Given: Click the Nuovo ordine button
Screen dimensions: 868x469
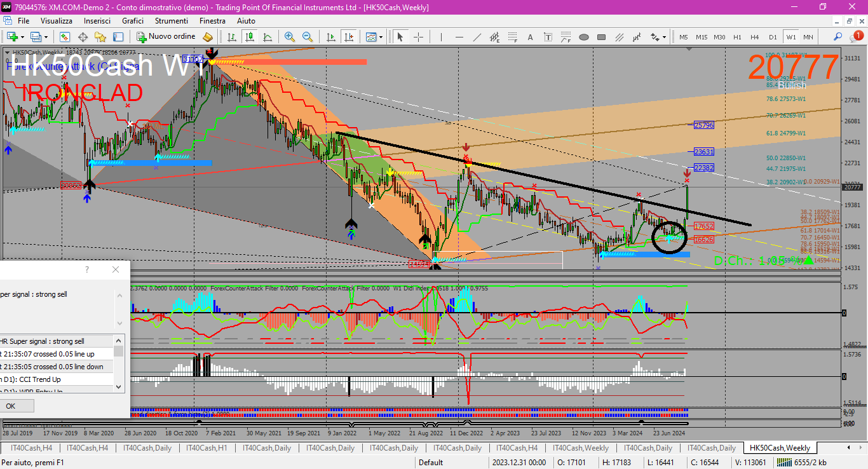Looking at the screenshot, I should point(166,37).
